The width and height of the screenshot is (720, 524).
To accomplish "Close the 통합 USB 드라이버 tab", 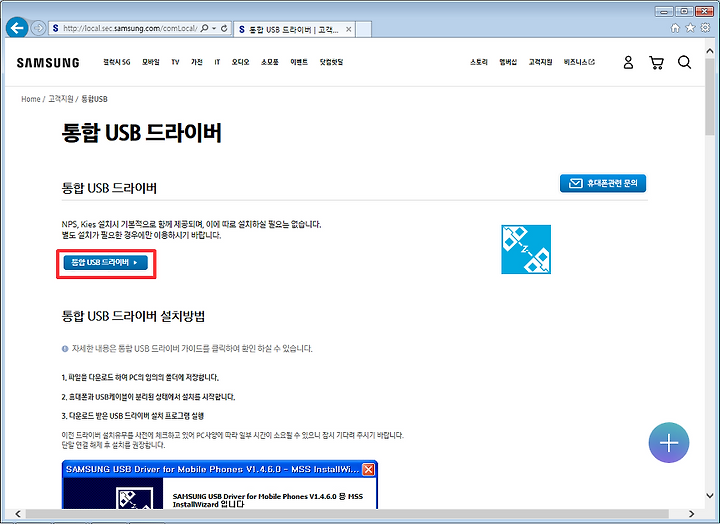I will [349, 29].
